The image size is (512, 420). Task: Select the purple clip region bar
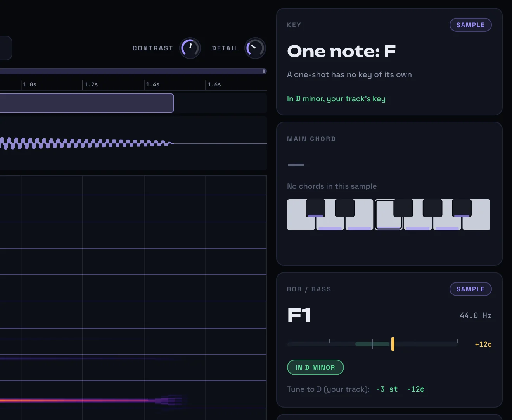coord(86,103)
